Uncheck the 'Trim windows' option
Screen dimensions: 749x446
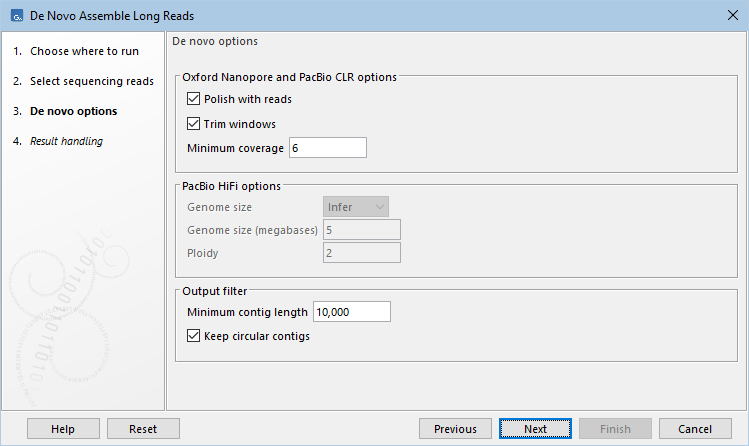(x=194, y=124)
